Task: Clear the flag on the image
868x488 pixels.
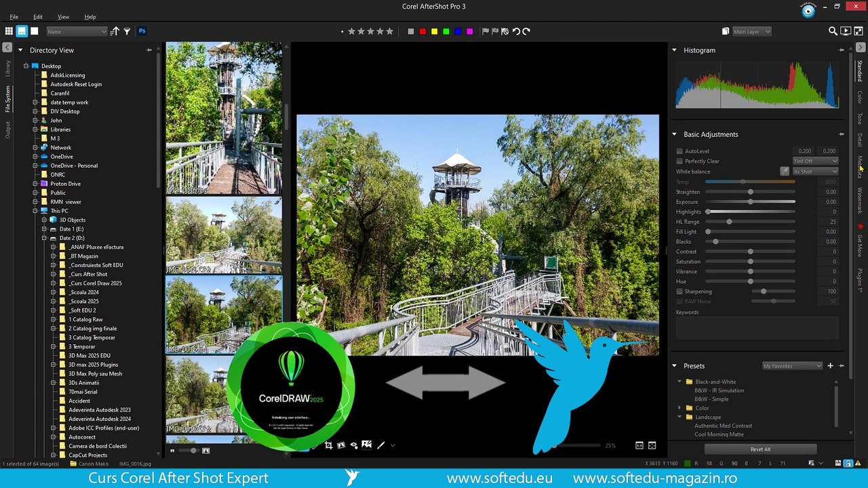Action: [x=505, y=31]
